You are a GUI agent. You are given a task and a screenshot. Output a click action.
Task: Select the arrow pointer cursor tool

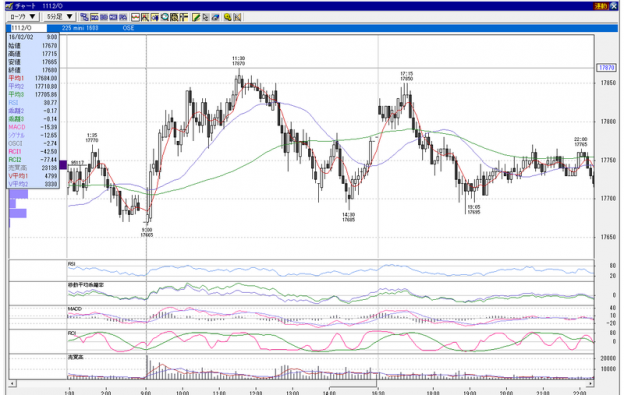tap(205, 17)
